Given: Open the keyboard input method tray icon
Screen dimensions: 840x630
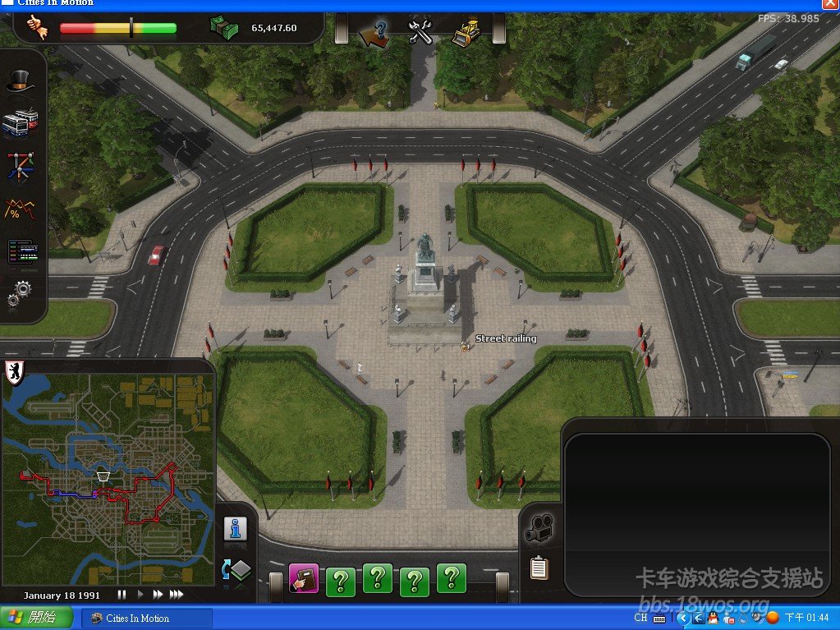Looking at the screenshot, I should 659,619.
